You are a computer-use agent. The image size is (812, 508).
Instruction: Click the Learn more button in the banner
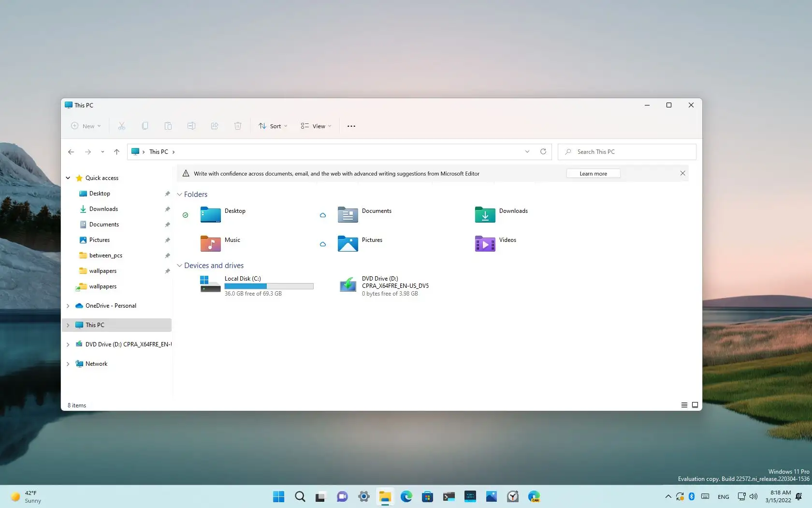(593, 173)
